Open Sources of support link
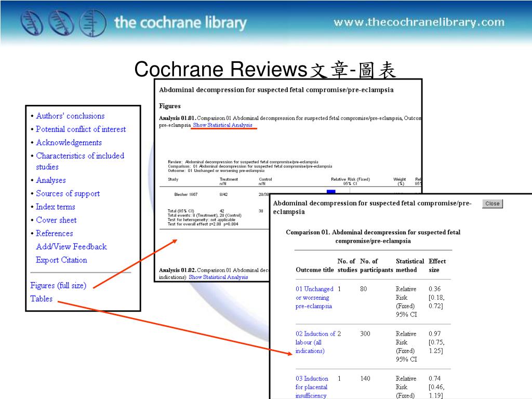The image size is (532, 399). (x=68, y=193)
